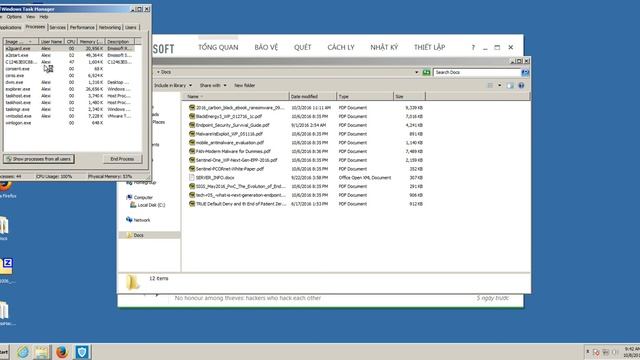Select the dwm.exe process row
Image resolution: width=640 pixels, height=360 pixels.
[69, 82]
